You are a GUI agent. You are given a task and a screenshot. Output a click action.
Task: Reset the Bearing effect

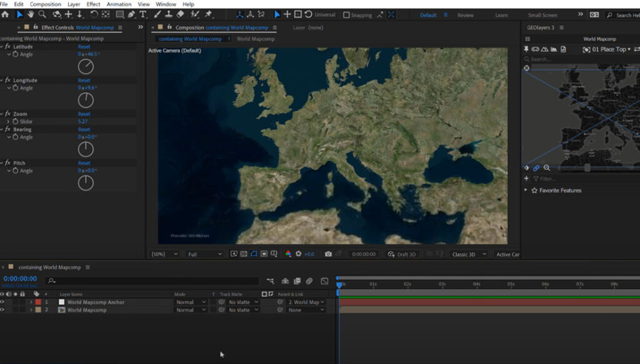pos(84,129)
